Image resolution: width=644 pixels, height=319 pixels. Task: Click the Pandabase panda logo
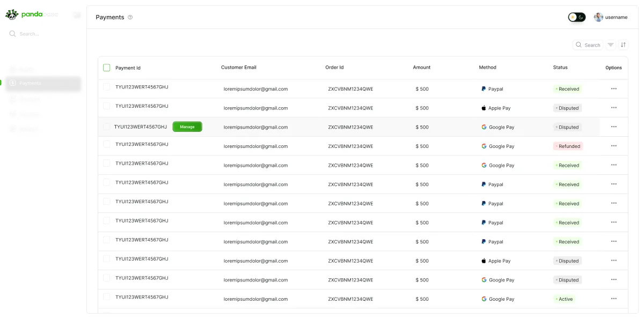point(12,14)
